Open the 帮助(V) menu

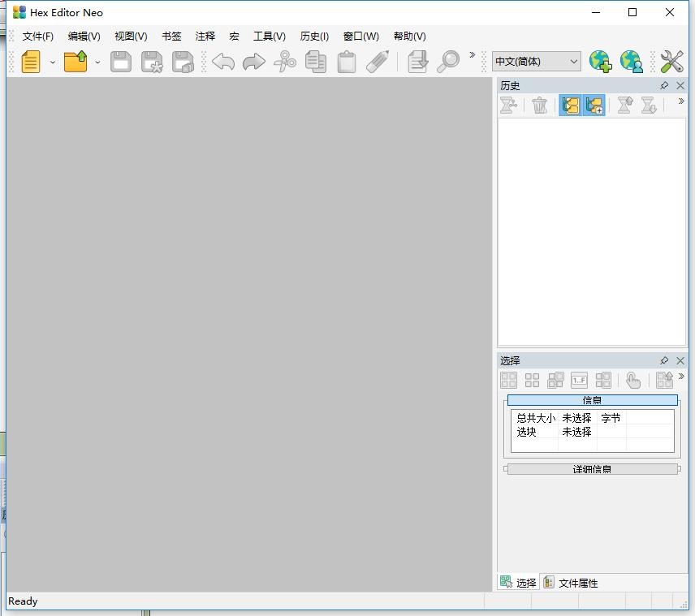tap(409, 37)
